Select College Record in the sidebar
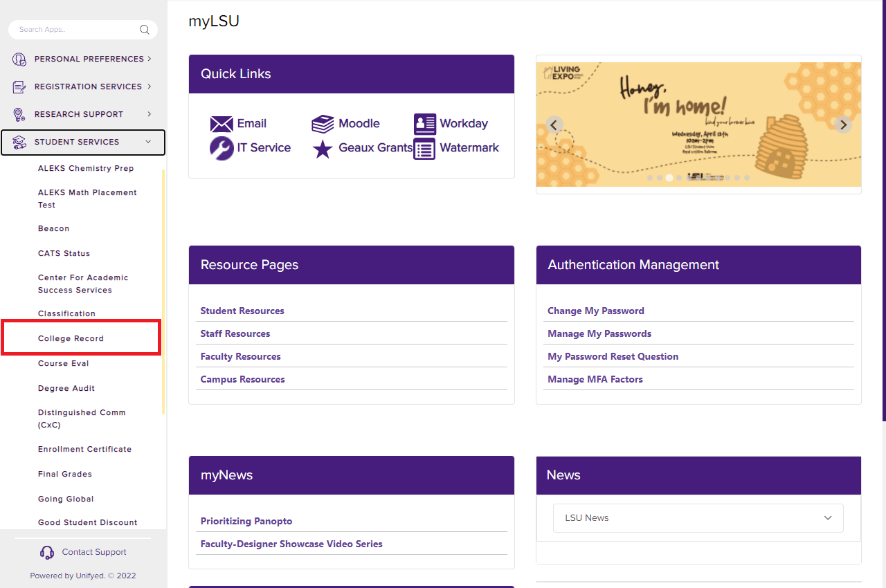 [71, 338]
